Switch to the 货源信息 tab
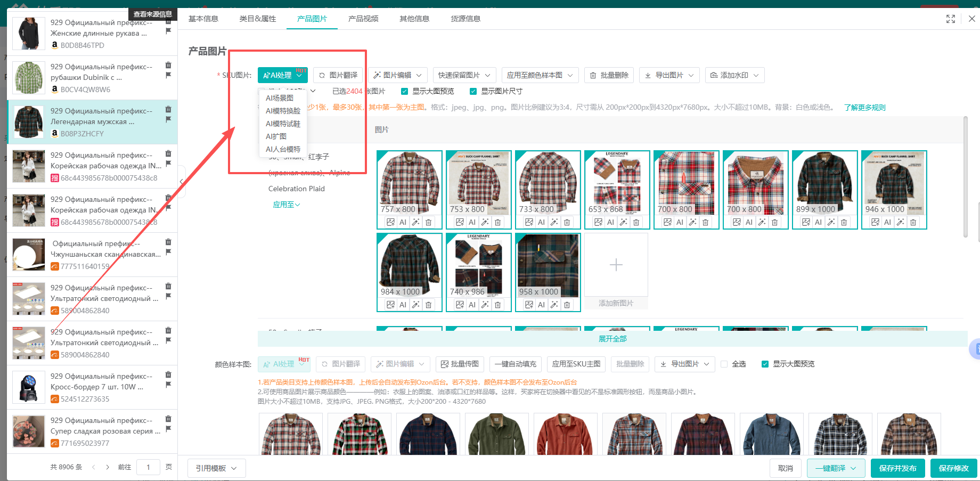Screen dimensions: 980x481 (465, 19)
